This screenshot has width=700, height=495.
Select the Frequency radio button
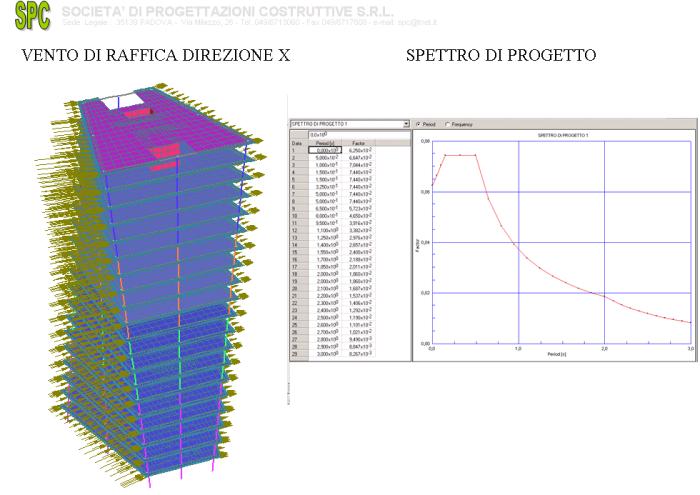(x=447, y=124)
